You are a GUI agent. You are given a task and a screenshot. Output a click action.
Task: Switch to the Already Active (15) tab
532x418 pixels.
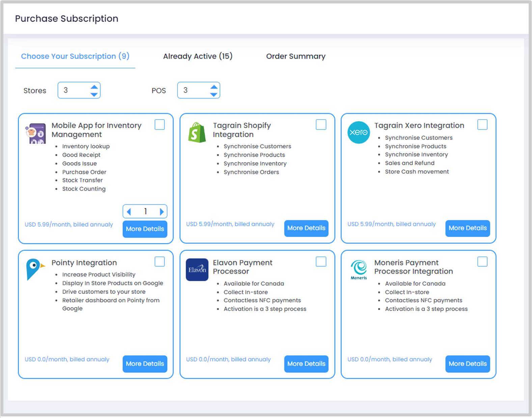[x=198, y=56]
